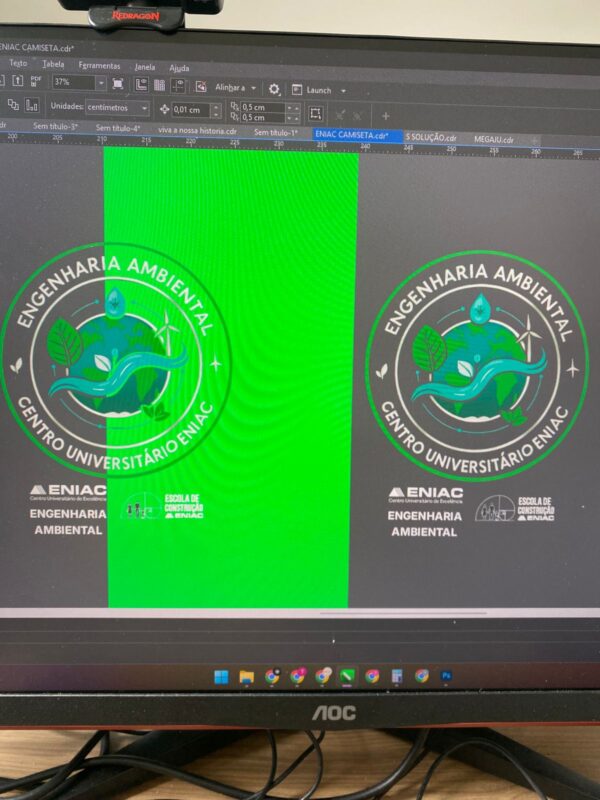This screenshot has width=600, height=800.
Task: Open the Ferramentas menu
Action: click(x=99, y=65)
